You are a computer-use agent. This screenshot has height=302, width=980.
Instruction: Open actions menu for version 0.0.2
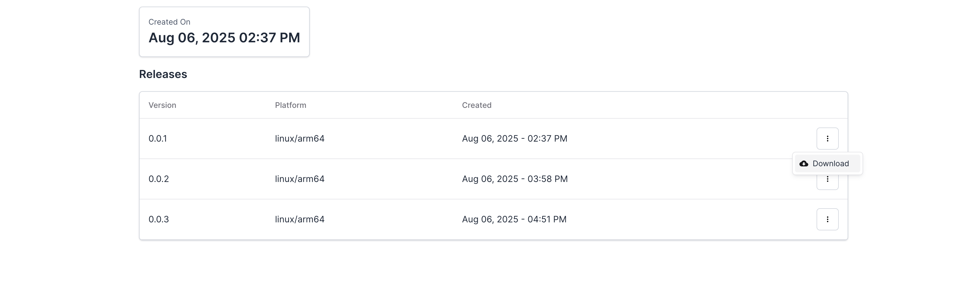[x=827, y=183]
